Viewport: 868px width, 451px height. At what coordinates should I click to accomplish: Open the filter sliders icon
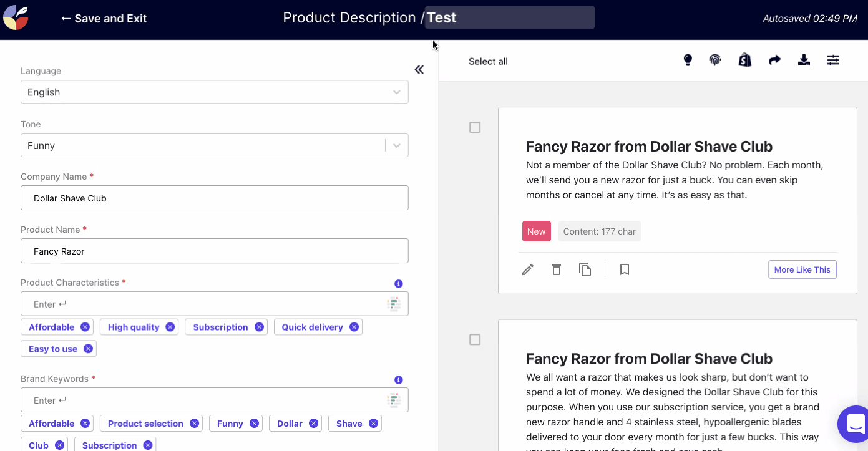tap(833, 60)
